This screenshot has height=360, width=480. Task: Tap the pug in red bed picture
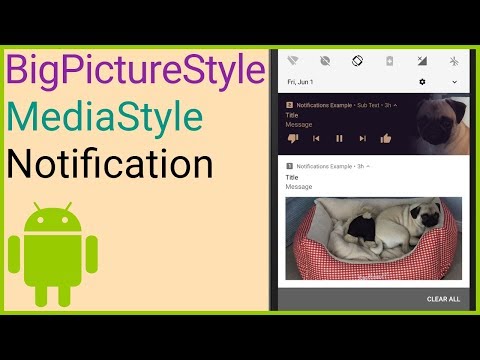pos(374,238)
